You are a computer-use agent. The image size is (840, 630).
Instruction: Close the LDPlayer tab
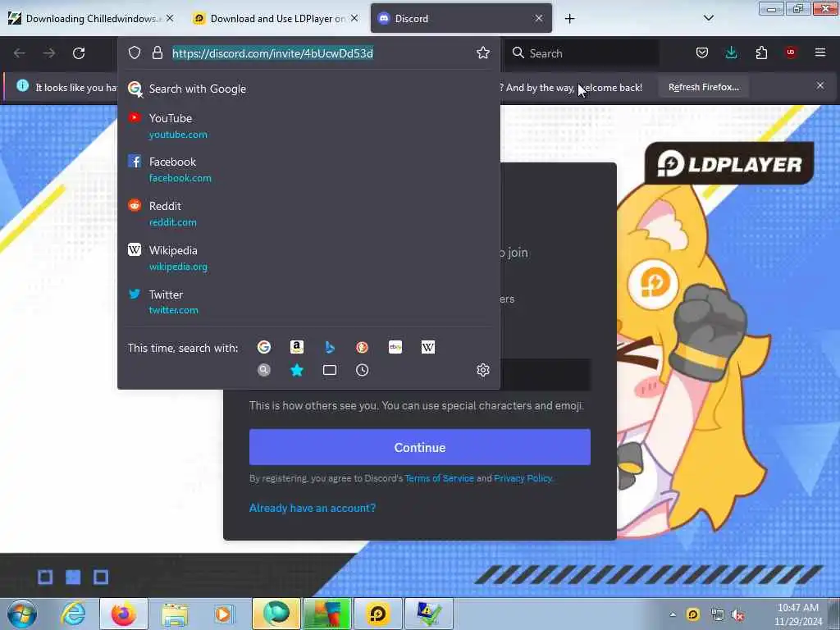tap(354, 18)
